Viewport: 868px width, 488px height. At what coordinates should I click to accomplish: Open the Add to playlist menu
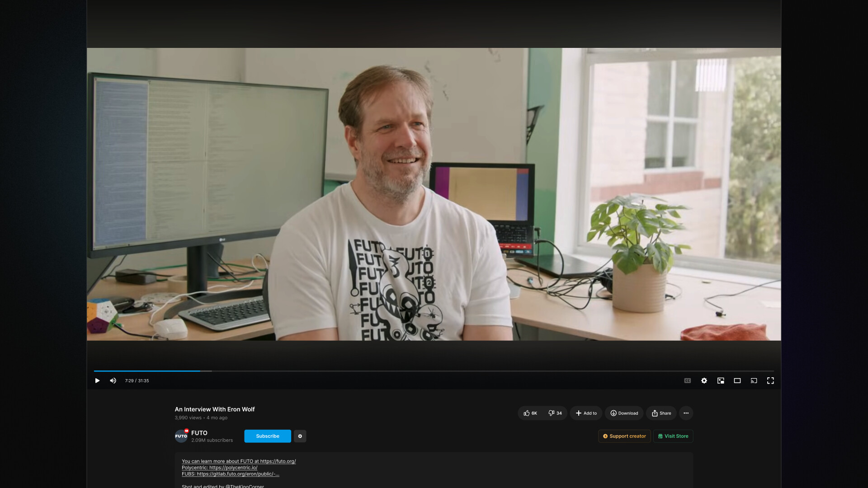(586, 413)
